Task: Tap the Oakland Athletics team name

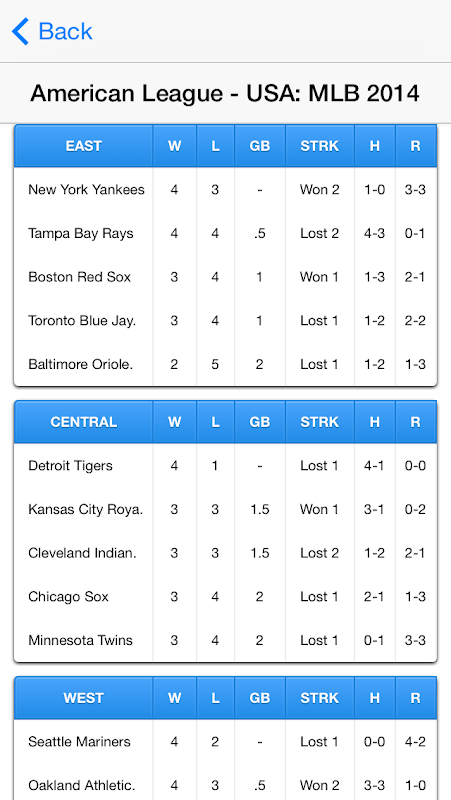Action: pyautogui.click(x=82, y=785)
